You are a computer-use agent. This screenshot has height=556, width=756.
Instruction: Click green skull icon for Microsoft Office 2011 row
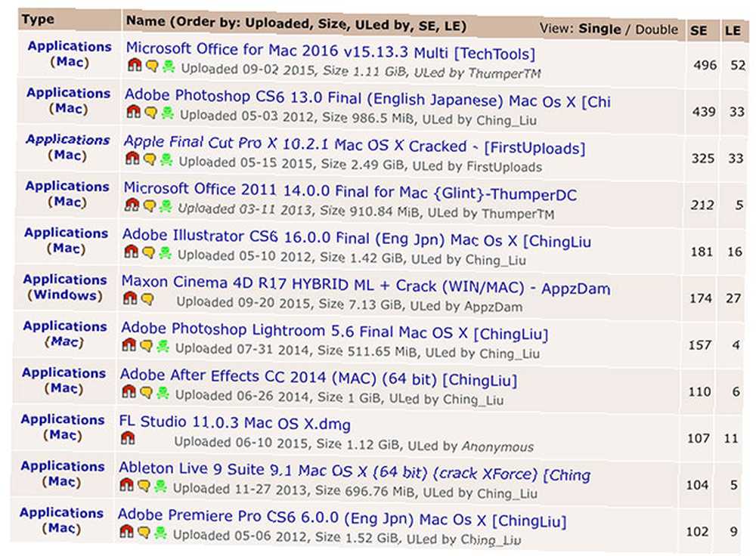pos(166,206)
